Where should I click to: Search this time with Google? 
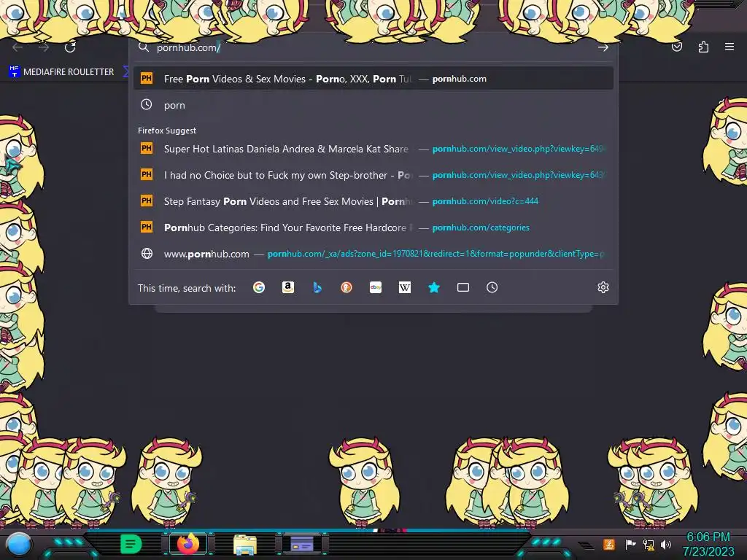259,287
